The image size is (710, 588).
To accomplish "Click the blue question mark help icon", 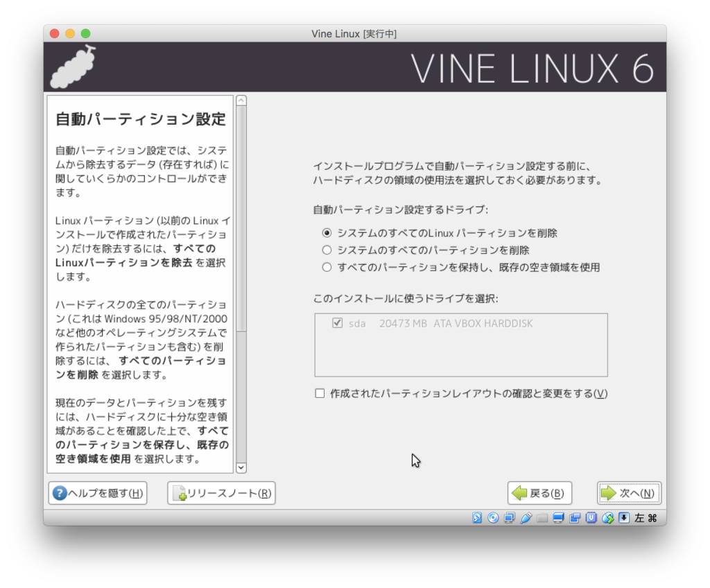I will [60, 493].
